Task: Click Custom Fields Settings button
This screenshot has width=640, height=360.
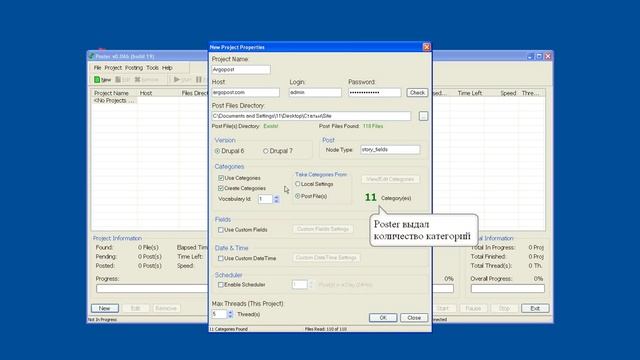Action: [x=323, y=229]
